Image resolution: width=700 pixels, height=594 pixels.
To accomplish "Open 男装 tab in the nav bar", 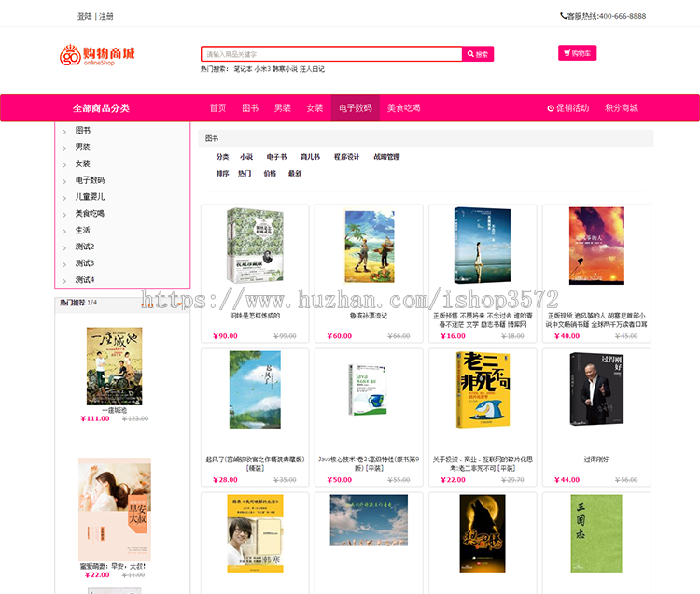I will click(x=282, y=108).
